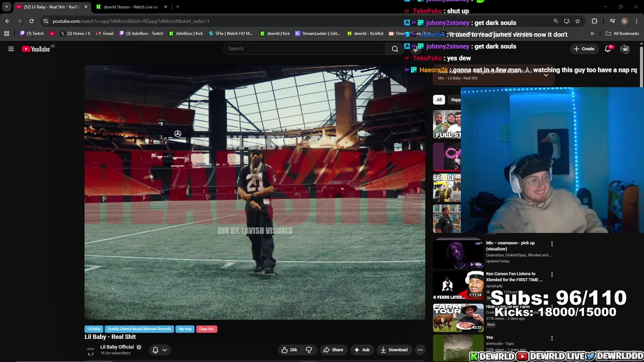The width and height of the screenshot is (644, 362).
Task: Share the video
Action: (333, 350)
